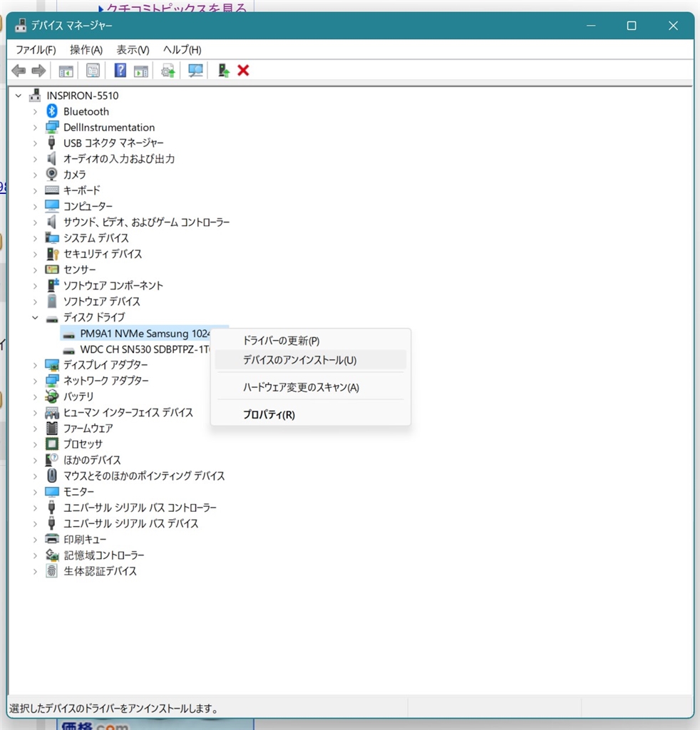Click the プロセッサ chip icon
The height and width of the screenshot is (730, 700).
(51, 443)
